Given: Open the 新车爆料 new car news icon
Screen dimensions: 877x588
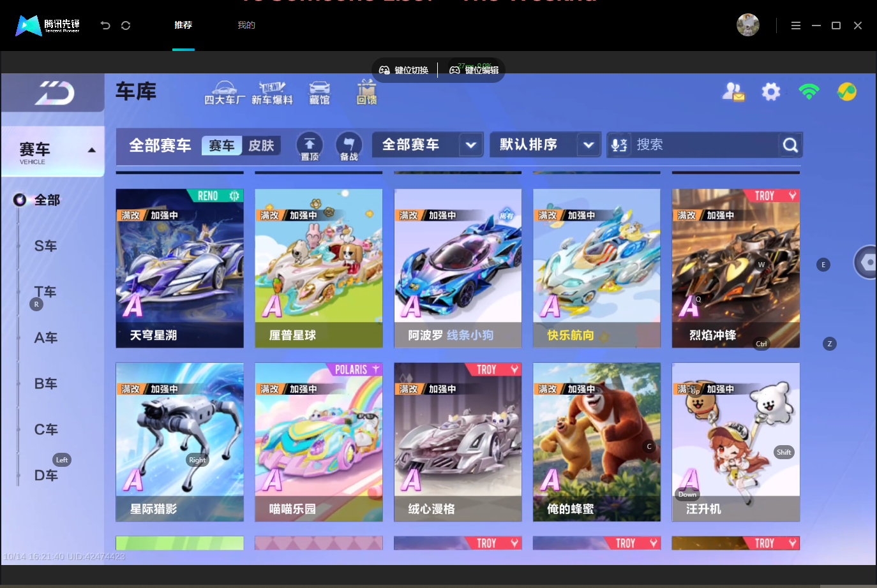Looking at the screenshot, I should click(x=272, y=93).
